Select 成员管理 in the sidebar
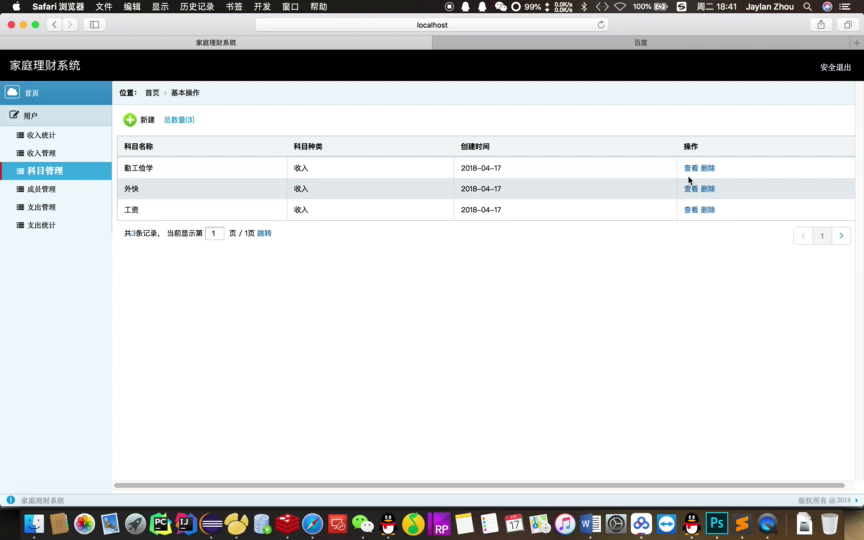 41,189
